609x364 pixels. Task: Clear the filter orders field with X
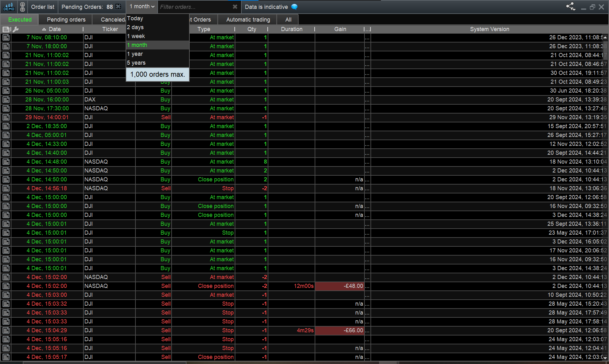click(235, 7)
